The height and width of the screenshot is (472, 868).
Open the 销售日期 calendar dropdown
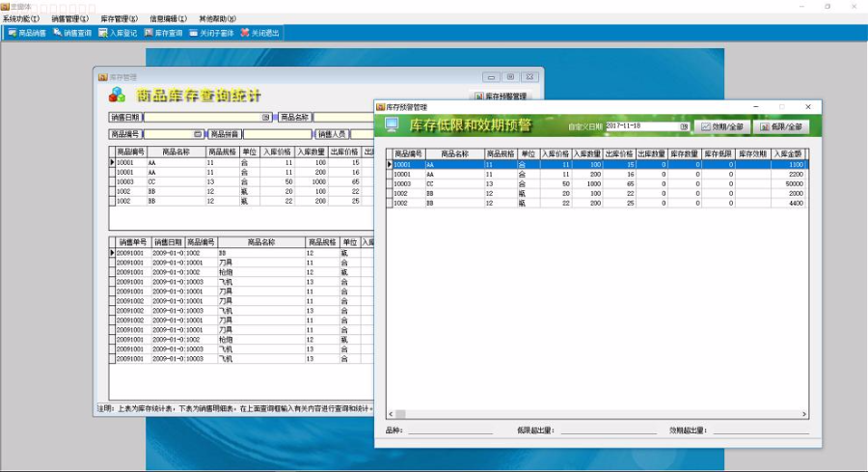coord(266,118)
